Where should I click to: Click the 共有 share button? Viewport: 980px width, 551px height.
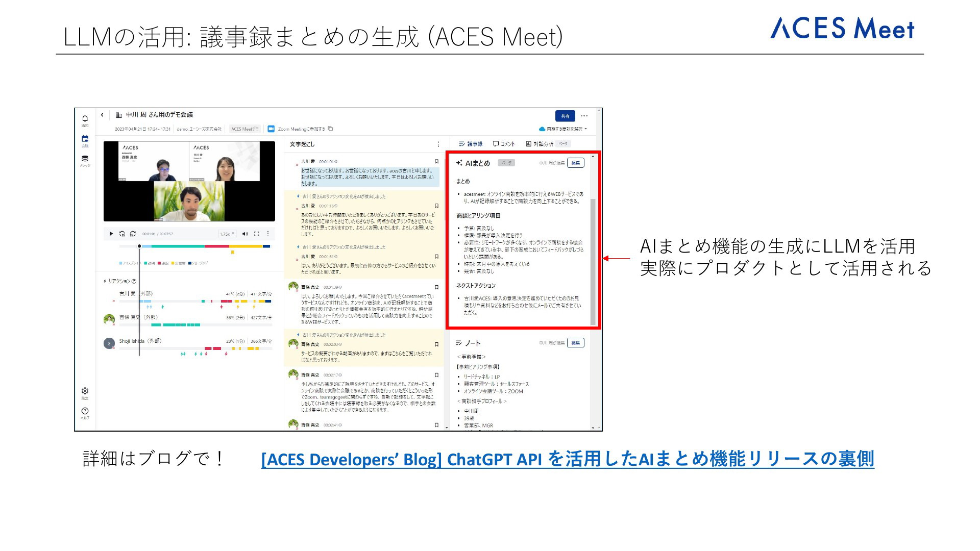pos(565,116)
